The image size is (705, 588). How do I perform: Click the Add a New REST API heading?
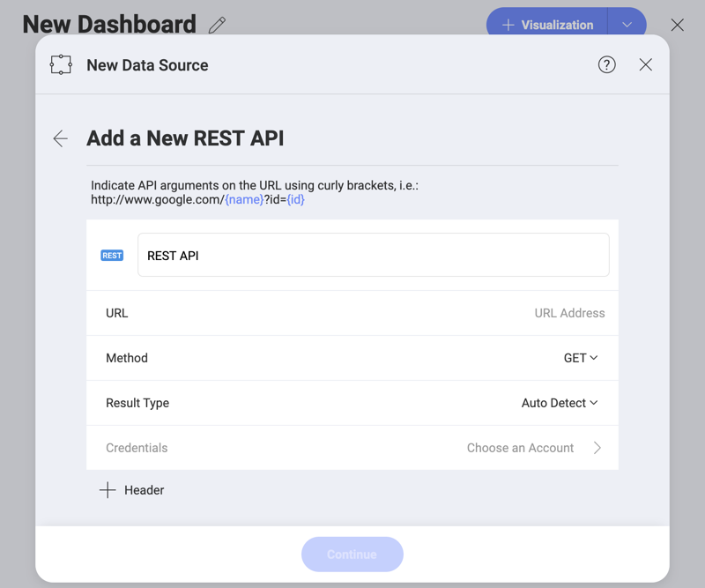tap(185, 138)
